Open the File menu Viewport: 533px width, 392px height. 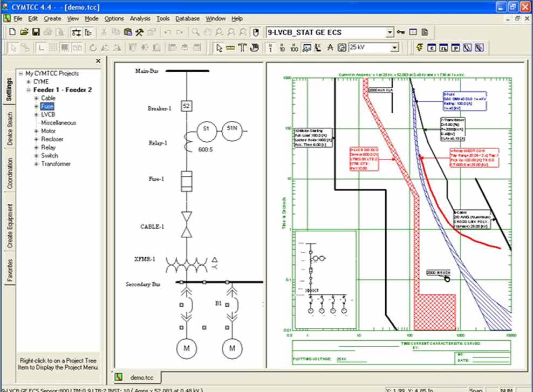18,18
